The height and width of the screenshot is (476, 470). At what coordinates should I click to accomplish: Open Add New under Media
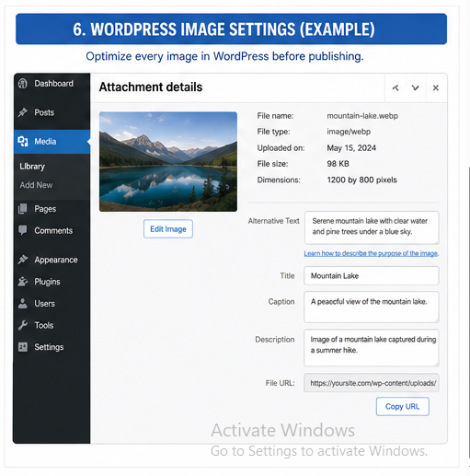click(36, 185)
